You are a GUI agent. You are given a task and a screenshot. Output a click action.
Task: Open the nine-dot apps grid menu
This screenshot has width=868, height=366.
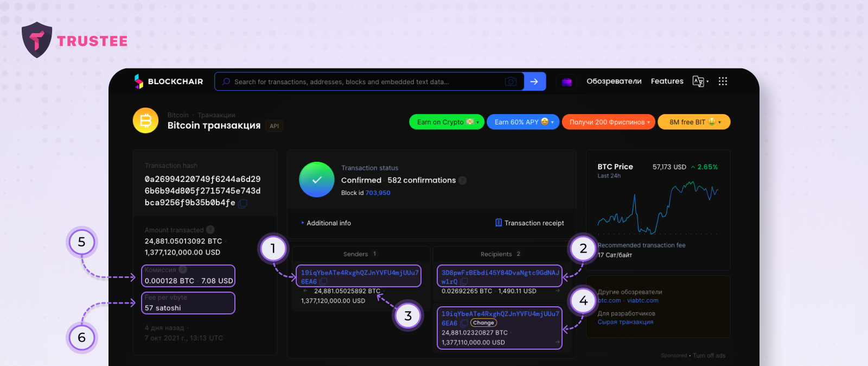(723, 81)
